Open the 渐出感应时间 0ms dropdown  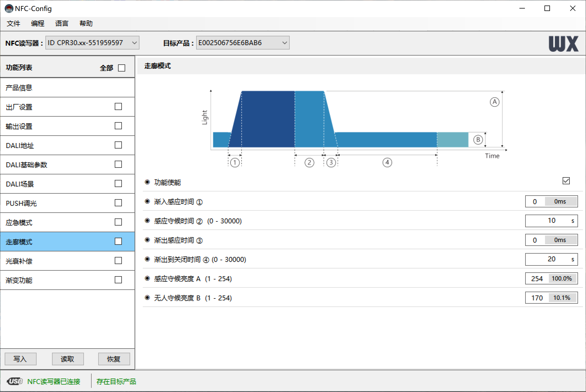560,240
